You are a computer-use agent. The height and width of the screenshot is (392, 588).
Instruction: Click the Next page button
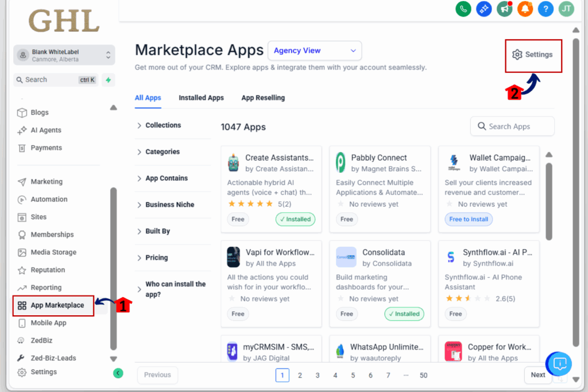coord(537,375)
